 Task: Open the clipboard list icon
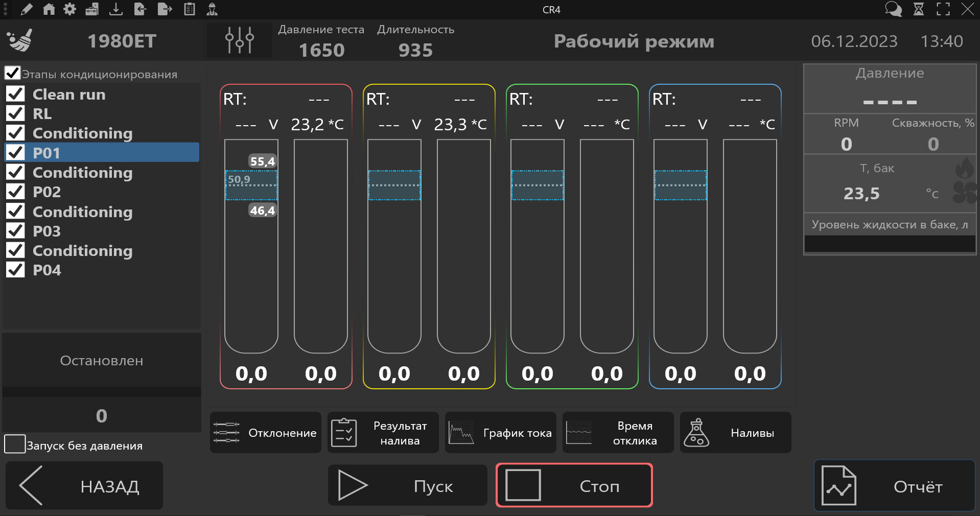pos(190,9)
